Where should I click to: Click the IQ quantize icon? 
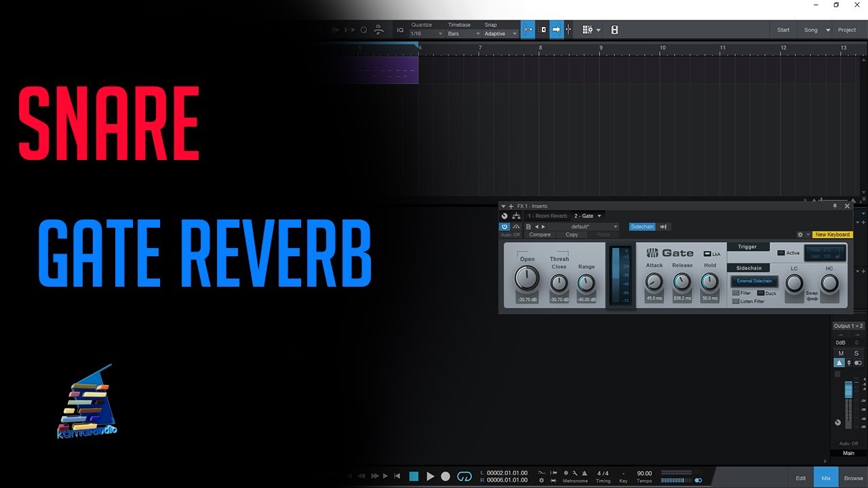[400, 30]
